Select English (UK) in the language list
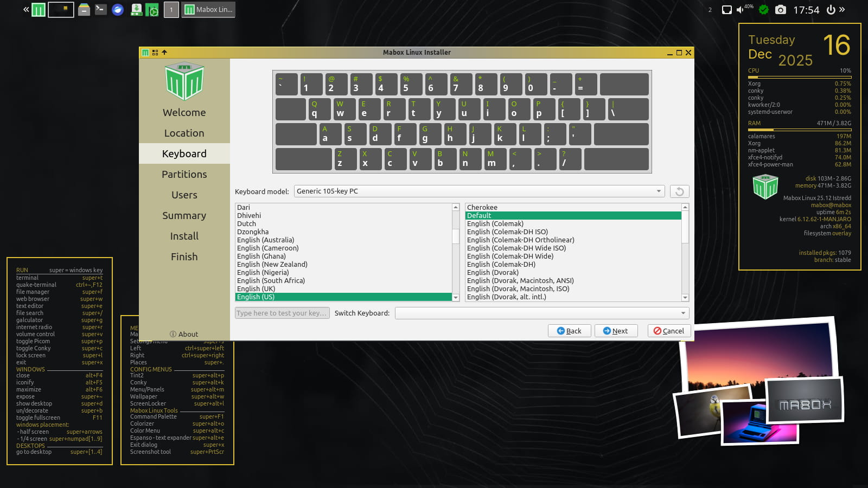This screenshot has height=488, width=868. (x=256, y=289)
